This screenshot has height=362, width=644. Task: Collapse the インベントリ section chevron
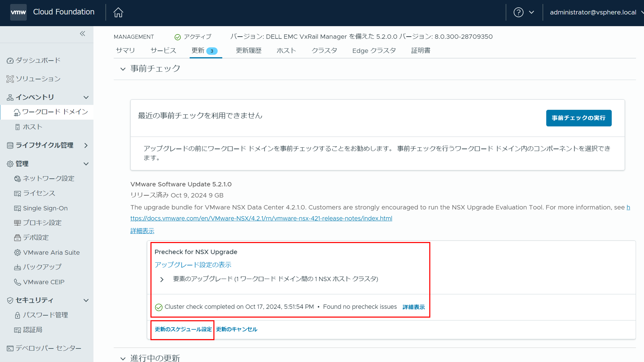(x=86, y=98)
